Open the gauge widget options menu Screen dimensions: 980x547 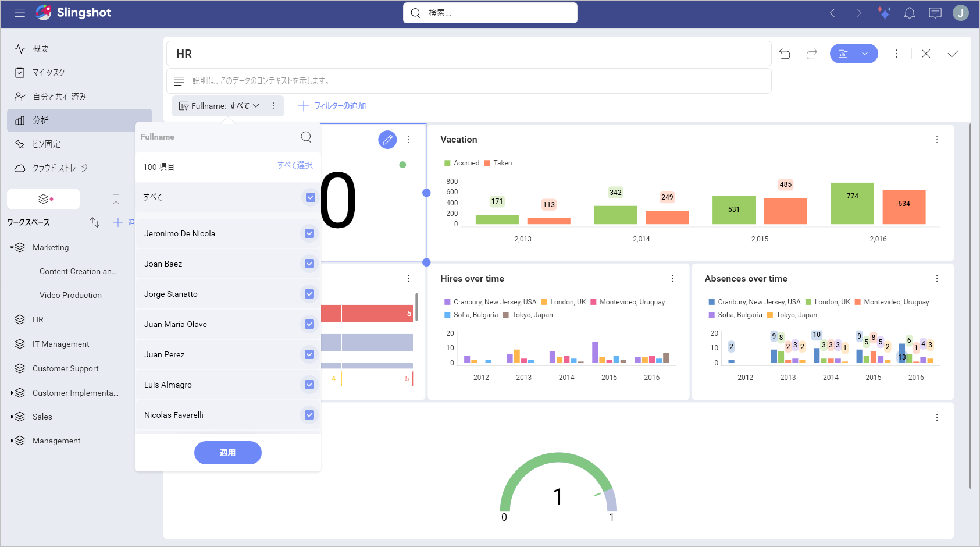937,417
